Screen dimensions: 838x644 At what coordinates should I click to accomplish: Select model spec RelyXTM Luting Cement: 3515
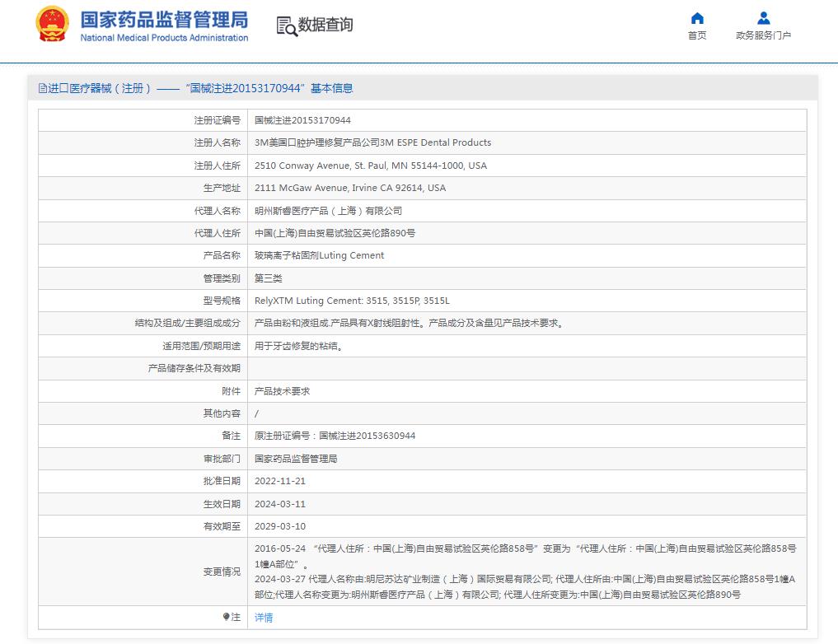pyautogui.click(x=352, y=301)
